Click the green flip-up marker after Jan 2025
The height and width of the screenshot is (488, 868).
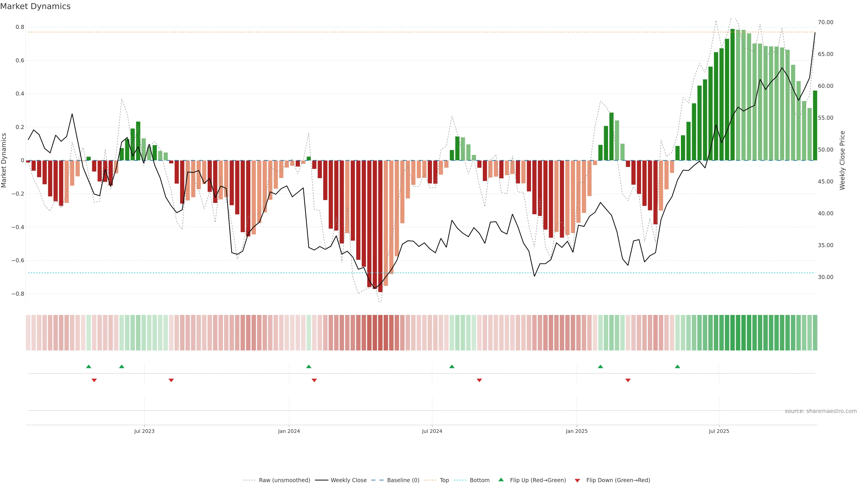click(x=600, y=366)
